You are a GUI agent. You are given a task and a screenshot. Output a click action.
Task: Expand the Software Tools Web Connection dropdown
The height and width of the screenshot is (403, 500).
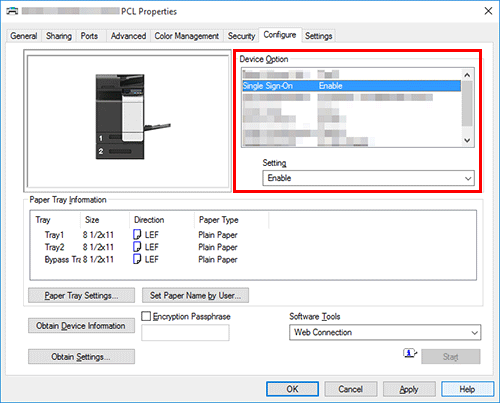pos(385,332)
